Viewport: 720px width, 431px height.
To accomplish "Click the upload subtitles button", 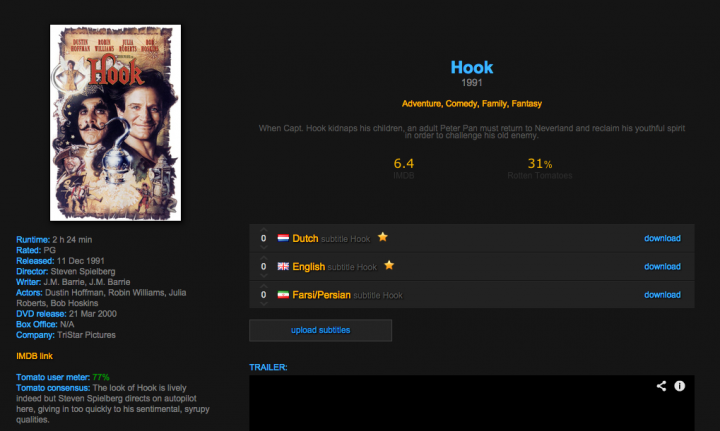I will (x=321, y=330).
